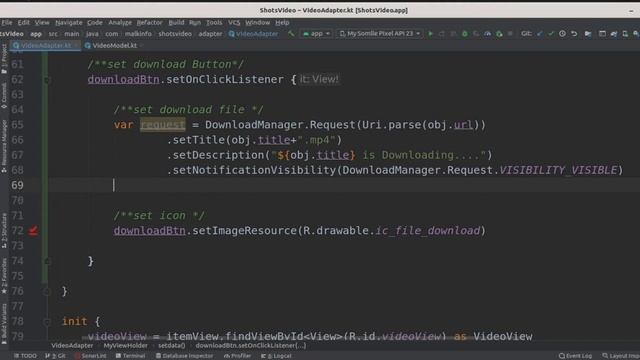Click Git Commit green checkmark
The width and height of the screenshot is (640, 360).
click(551, 34)
